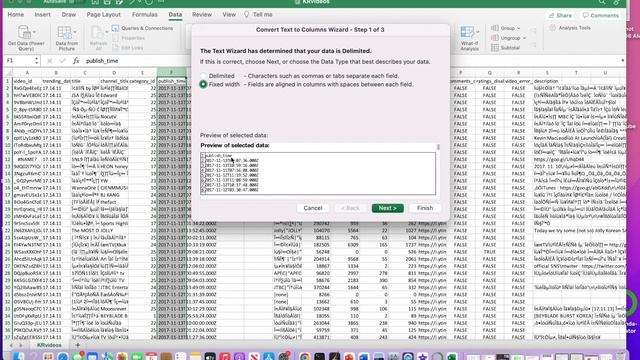
Task: Click the Group outline icon
Action: (x=495, y=28)
